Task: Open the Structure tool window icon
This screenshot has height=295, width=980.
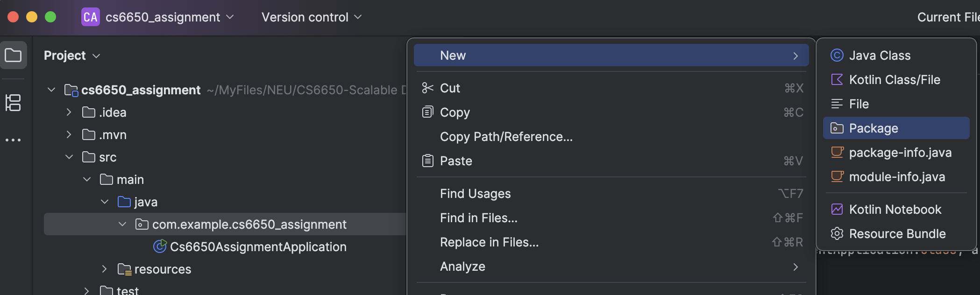Action: [x=13, y=103]
